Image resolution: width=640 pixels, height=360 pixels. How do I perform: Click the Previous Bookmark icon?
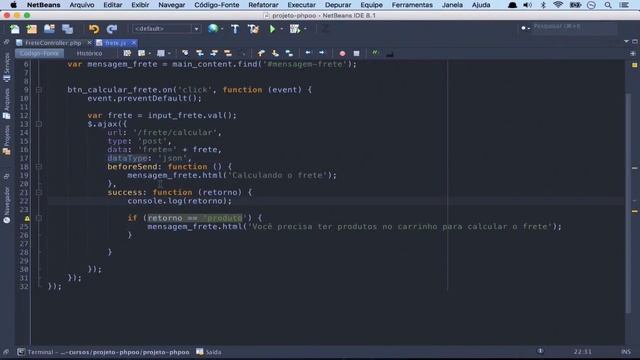click(261, 53)
